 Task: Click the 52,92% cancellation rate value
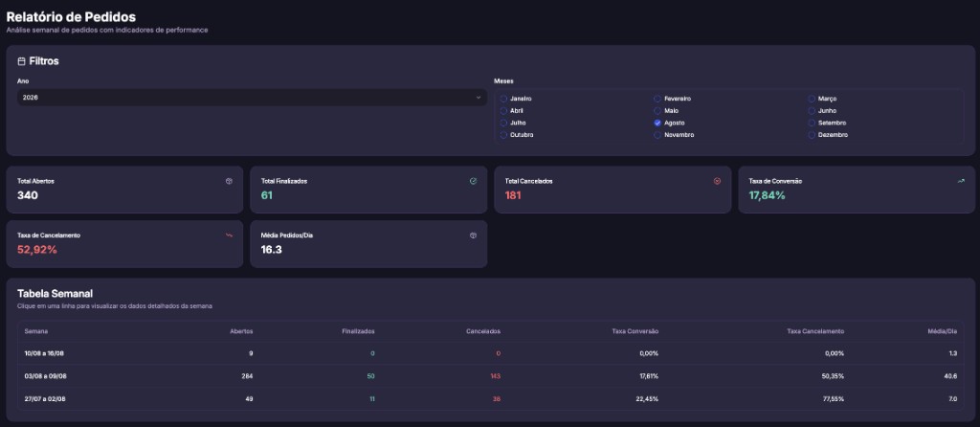coord(37,250)
